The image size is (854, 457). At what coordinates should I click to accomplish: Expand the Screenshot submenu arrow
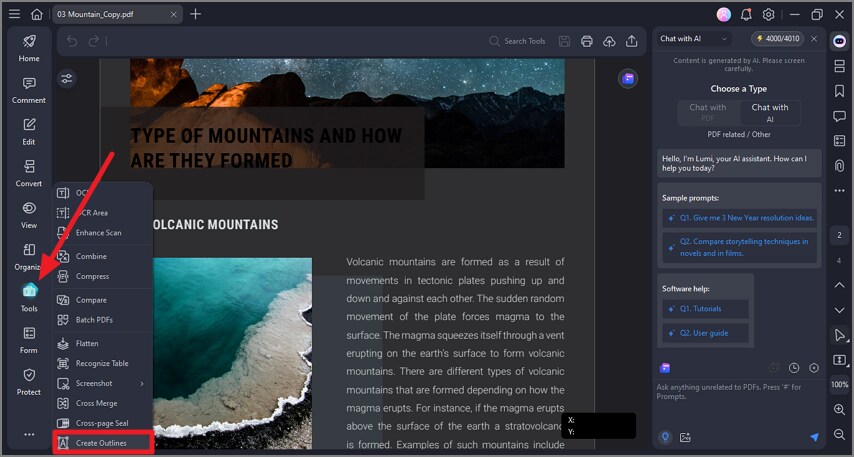142,383
